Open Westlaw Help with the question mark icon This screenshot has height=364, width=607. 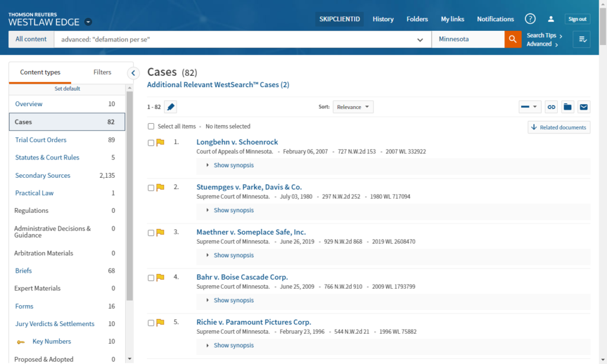pos(530,18)
